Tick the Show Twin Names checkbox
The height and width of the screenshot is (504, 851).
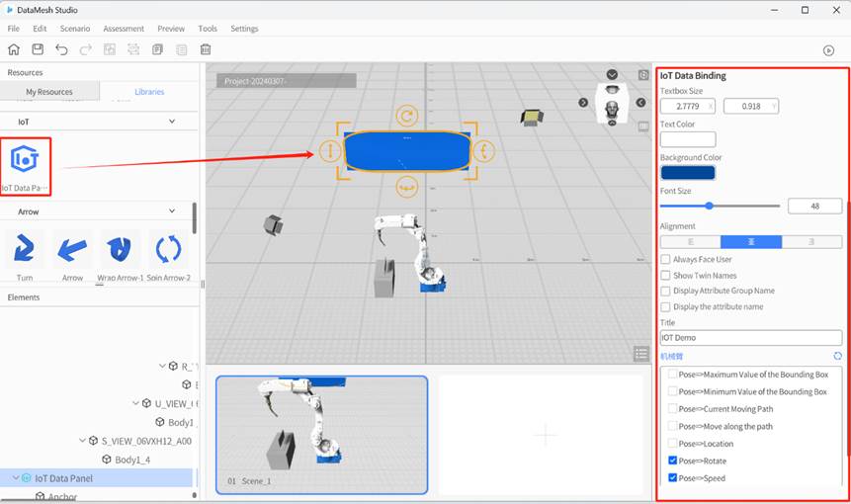click(665, 275)
